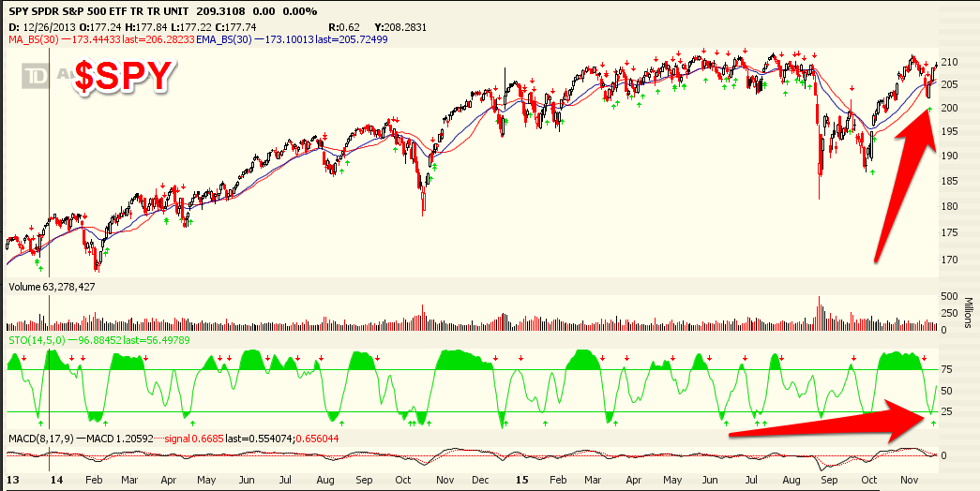Click the 250 volume axis label
980x491 pixels.
pos(949,314)
